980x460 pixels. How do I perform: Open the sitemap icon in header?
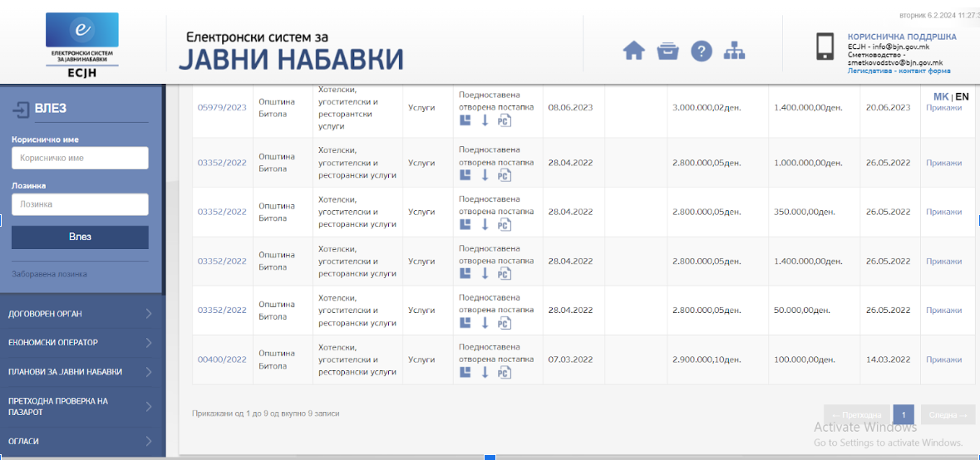click(x=734, y=51)
